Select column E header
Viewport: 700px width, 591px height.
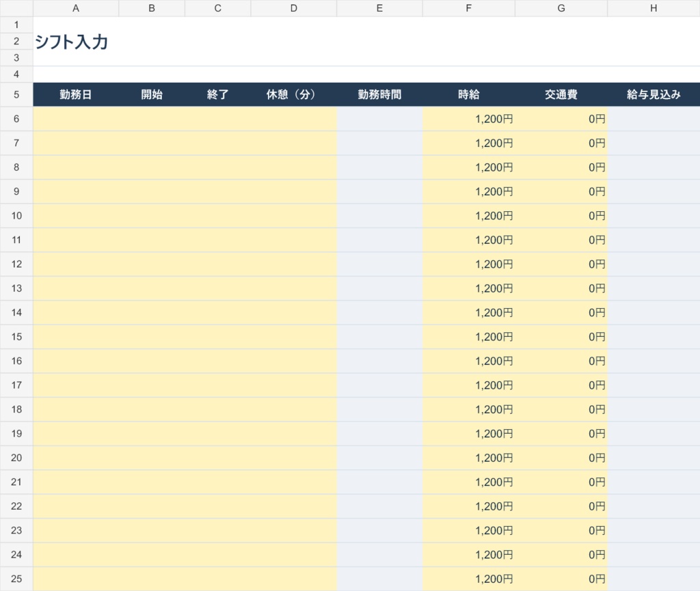379,8
